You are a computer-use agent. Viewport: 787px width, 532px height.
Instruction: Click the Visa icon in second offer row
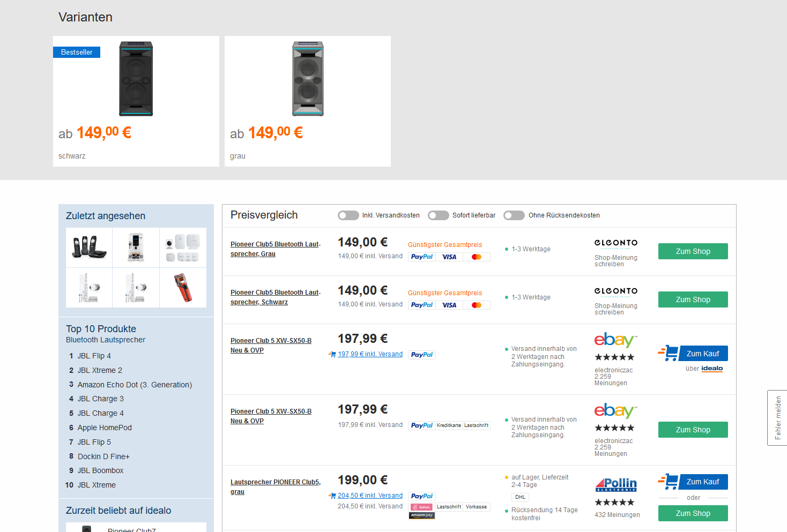pyautogui.click(x=449, y=305)
